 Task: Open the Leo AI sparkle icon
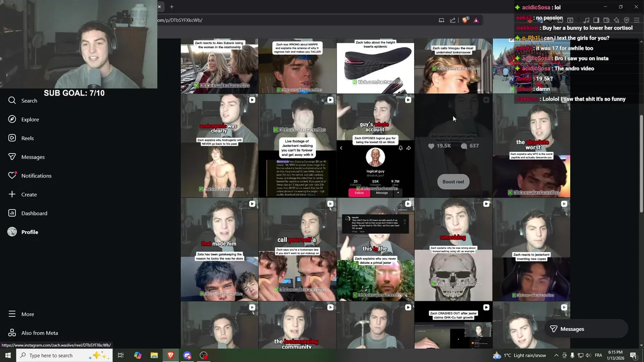click(616, 20)
